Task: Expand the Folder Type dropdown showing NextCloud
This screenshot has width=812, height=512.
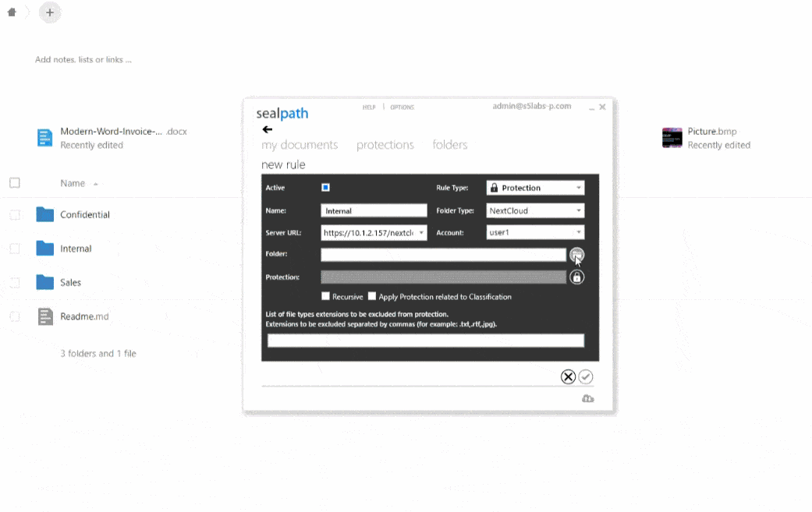Action: (580, 210)
